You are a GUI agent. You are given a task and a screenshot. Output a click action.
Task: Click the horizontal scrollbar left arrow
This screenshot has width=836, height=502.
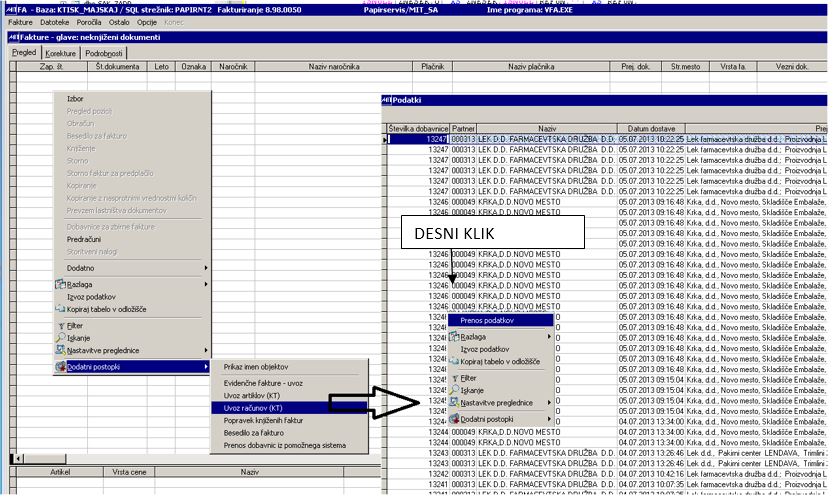[18, 458]
